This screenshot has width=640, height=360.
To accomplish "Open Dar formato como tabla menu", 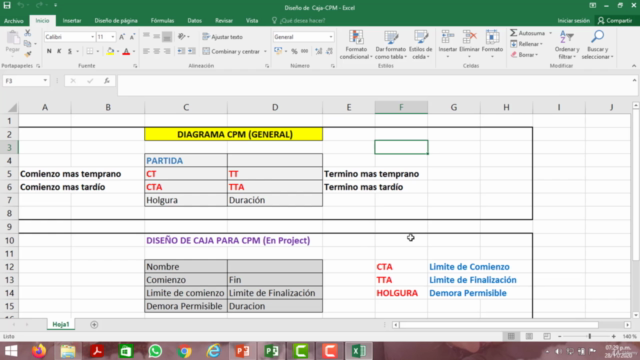I will (x=391, y=45).
